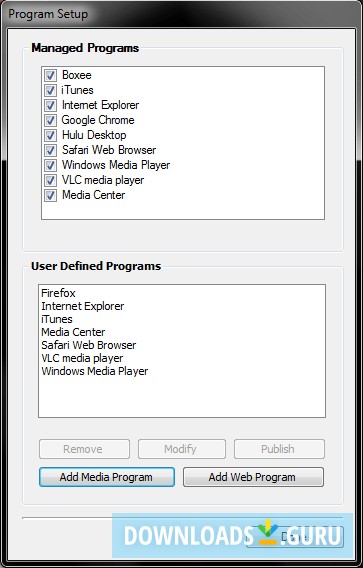Click the Add Media Program button

(x=107, y=477)
